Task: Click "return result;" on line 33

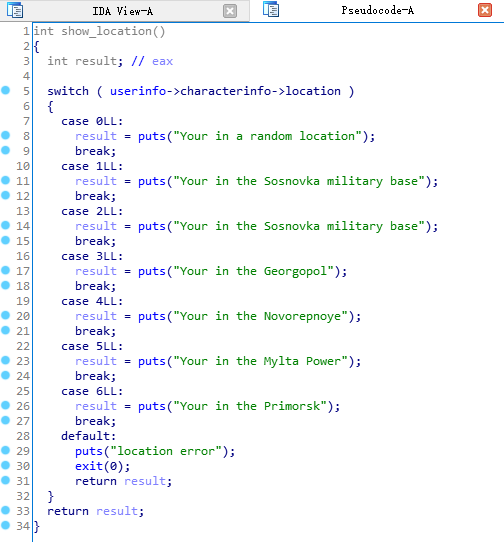Action: [95, 511]
